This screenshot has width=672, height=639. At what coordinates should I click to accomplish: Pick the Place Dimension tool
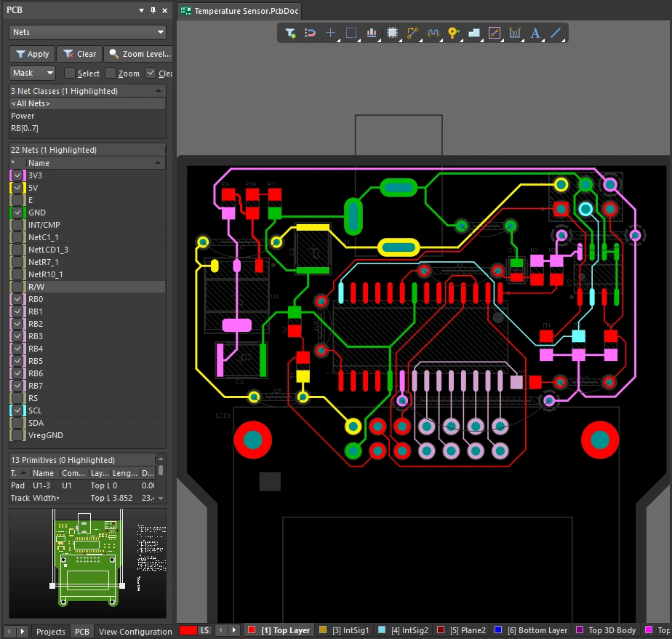515,33
